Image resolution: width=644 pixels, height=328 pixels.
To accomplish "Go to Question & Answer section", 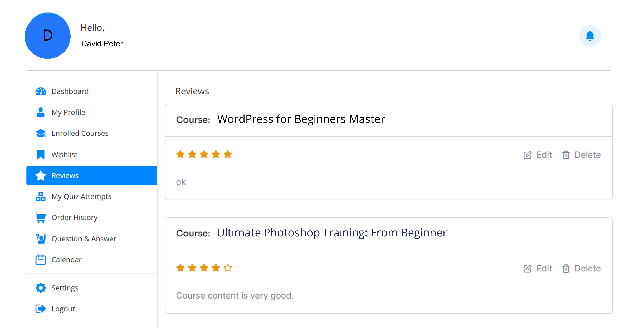I will pos(84,239).
